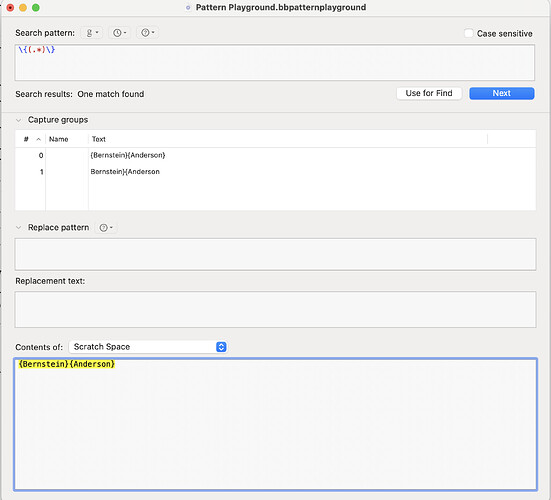The height and width of the screenshot is (500, 551).
Task: Click into the Search pattern field
Action: pos(275,63)
